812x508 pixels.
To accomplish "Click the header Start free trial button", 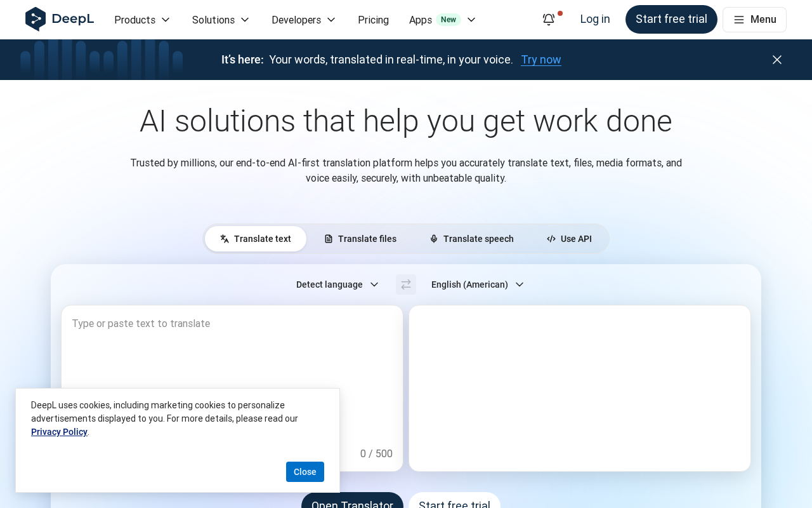I will pyautogui.click(x=671, y=19).
